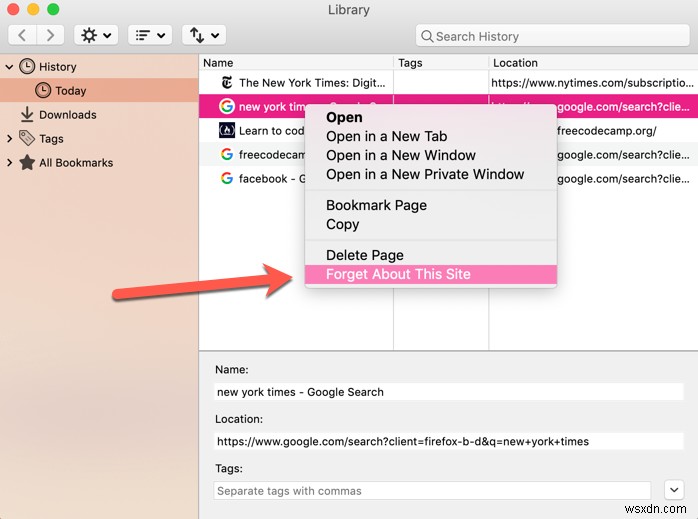Choose Open in a New Window
Screen dimensions: 698x519
[430, 155]
